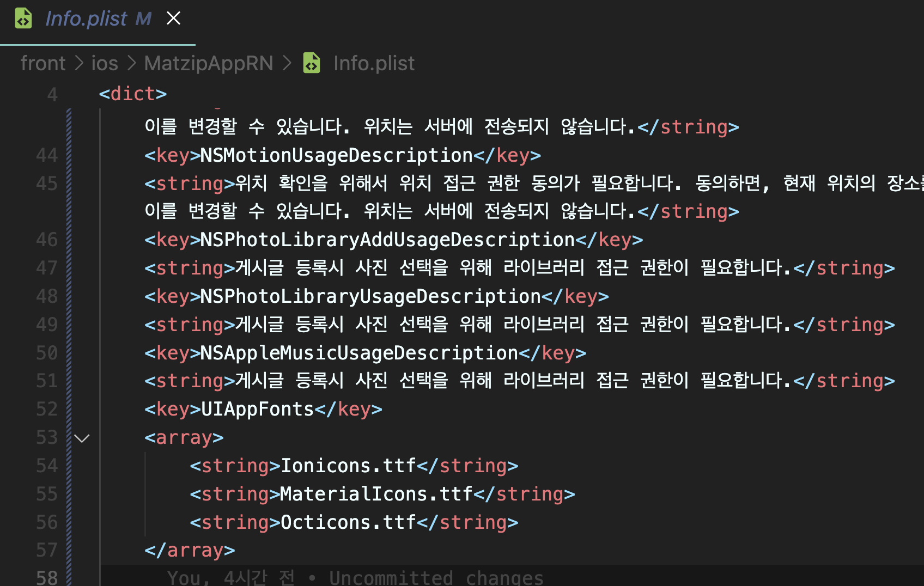924x586 pixels.
Task: Click line number 50 in gutter
Action: (47, 353)
